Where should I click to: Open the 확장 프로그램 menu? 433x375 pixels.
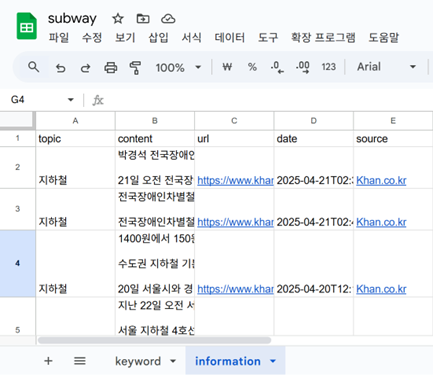coord(323,37)
